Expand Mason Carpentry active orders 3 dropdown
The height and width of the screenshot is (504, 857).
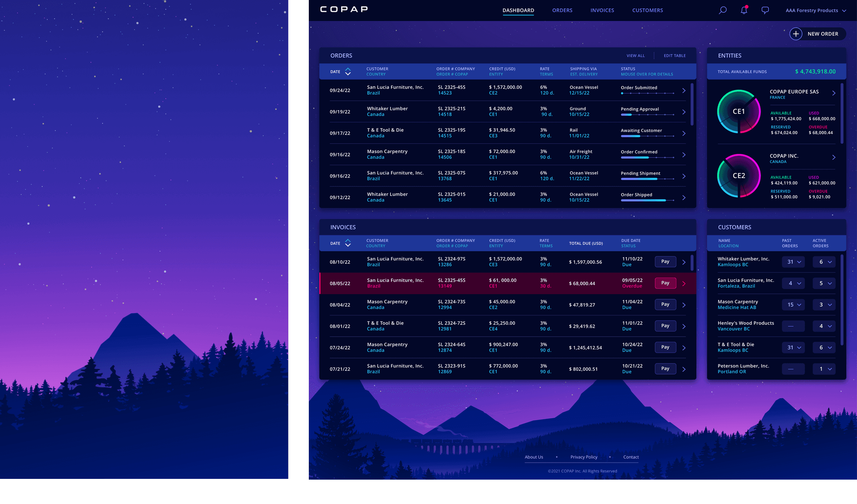pyautogui.click(x=824, y=305)
